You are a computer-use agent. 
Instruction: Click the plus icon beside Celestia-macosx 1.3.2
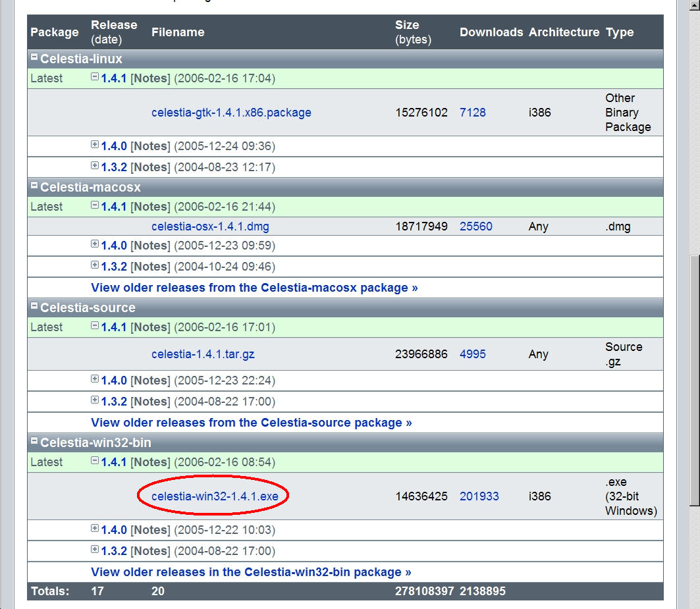[x=95, y=265]
